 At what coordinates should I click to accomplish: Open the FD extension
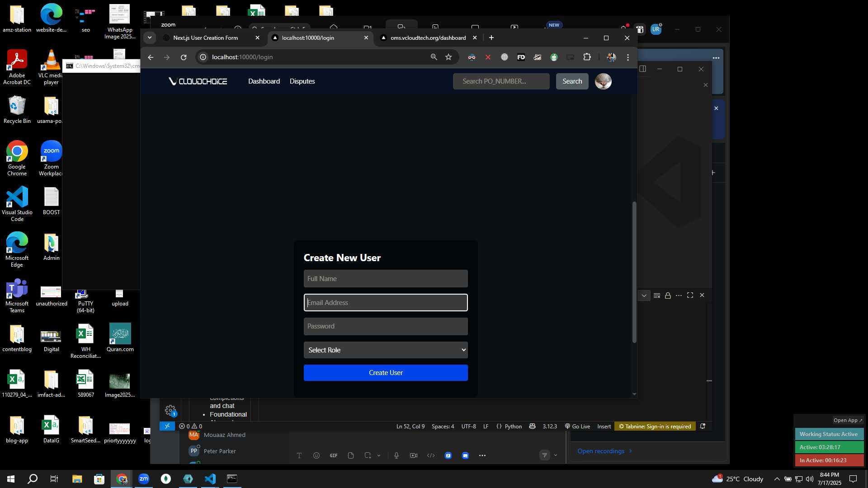521,57
